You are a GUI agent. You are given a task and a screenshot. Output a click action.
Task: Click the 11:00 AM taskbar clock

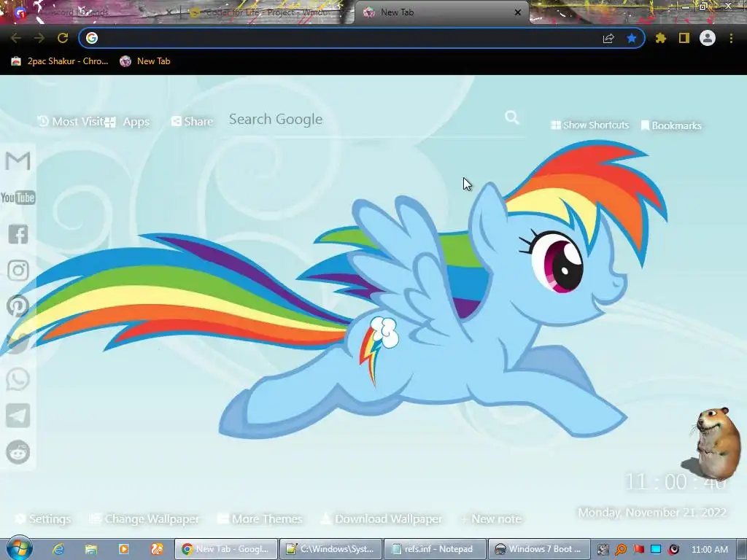(709, 550)
